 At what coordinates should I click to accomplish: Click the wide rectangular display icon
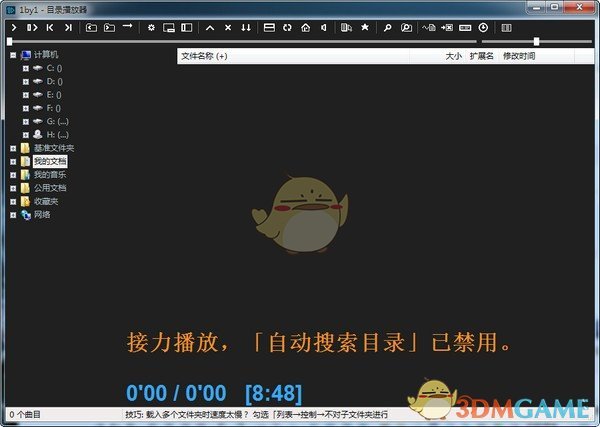[x=465, y=28]
